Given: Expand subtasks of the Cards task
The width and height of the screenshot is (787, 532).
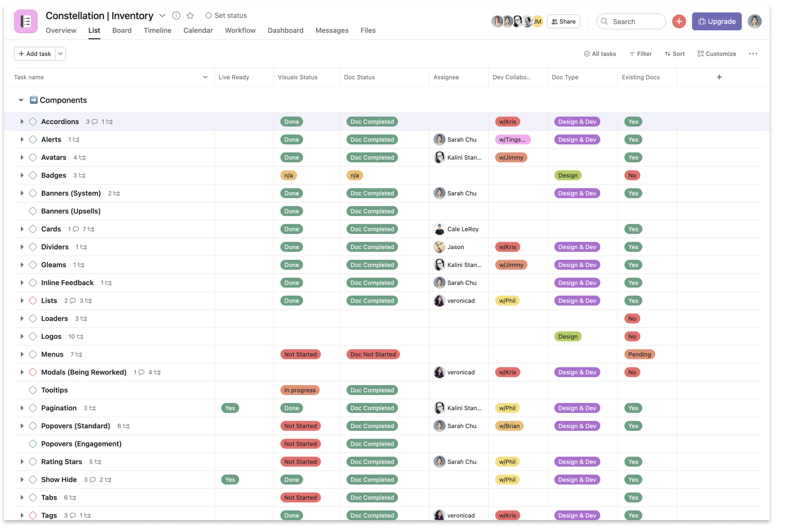Looking at the screenshot, I should pos(22,229).
